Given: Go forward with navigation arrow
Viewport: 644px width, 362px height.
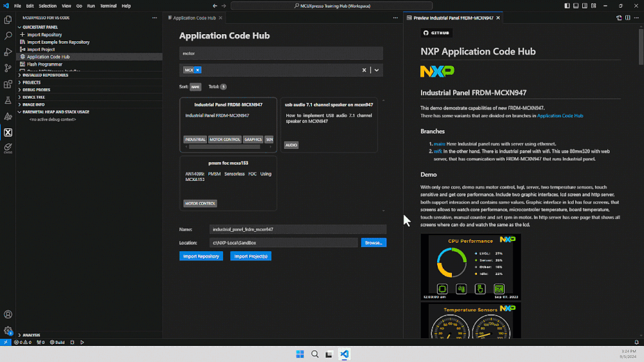Looking at the screenshot, I should pyautogui.click(x=224, y=6).
